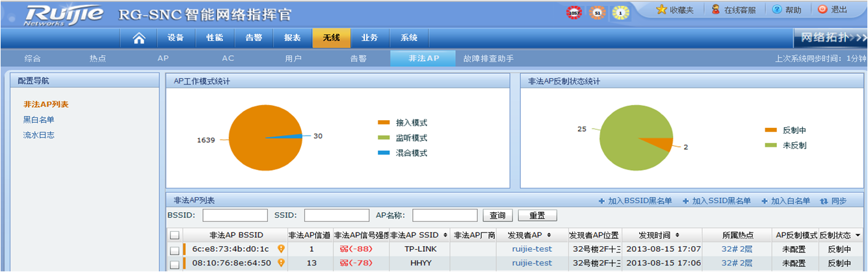Image resolution: width=868 pixels, height=272 pixels.
Task: Sort by the 发现时间 column arrows
Action: coord(678,235)
